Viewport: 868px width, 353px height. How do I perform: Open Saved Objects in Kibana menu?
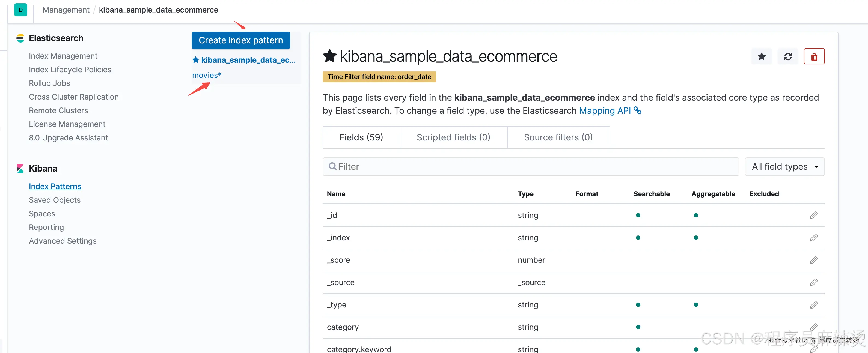55,200
